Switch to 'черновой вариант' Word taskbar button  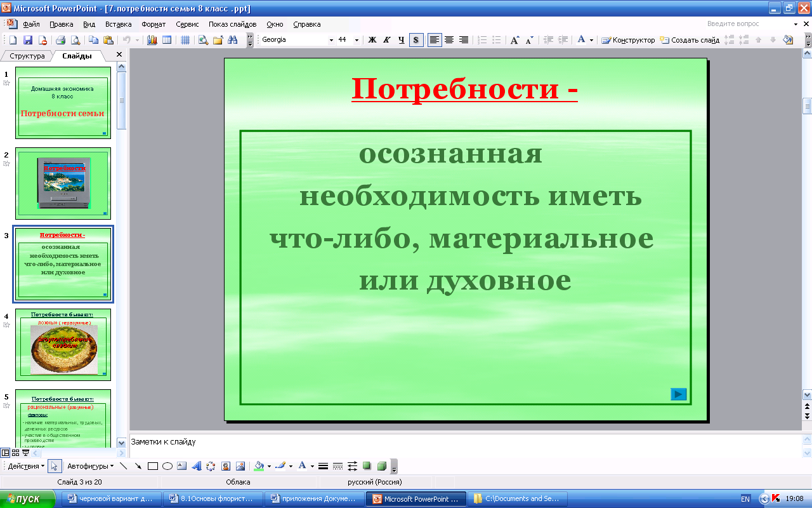(111, 499)
